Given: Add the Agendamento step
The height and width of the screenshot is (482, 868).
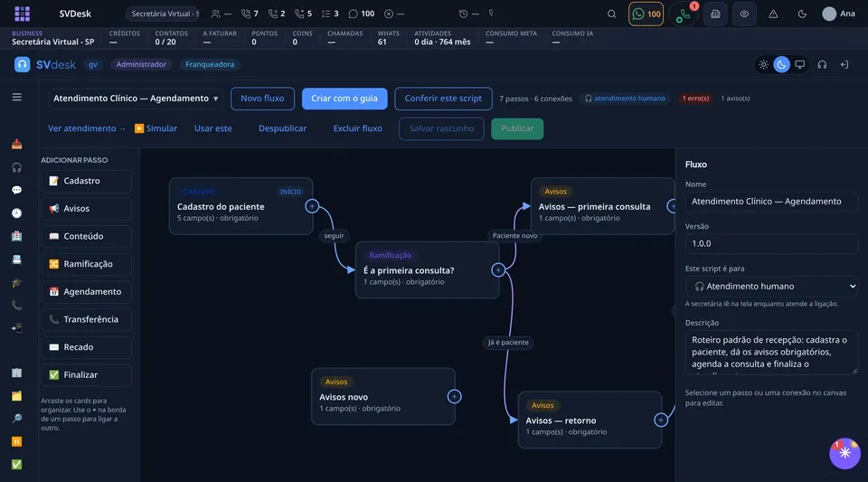Looking at the screenshot, I should pyautogui.click(x=87, y=291).
